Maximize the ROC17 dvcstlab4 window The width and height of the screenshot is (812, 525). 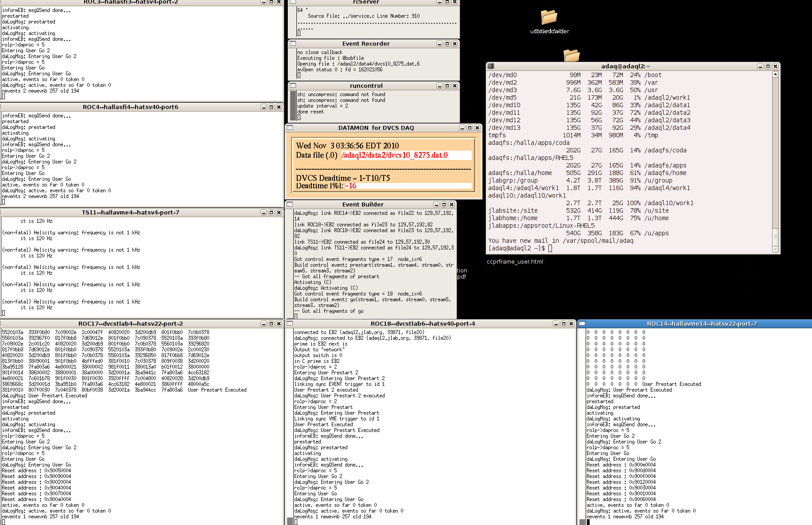(271, 323)
